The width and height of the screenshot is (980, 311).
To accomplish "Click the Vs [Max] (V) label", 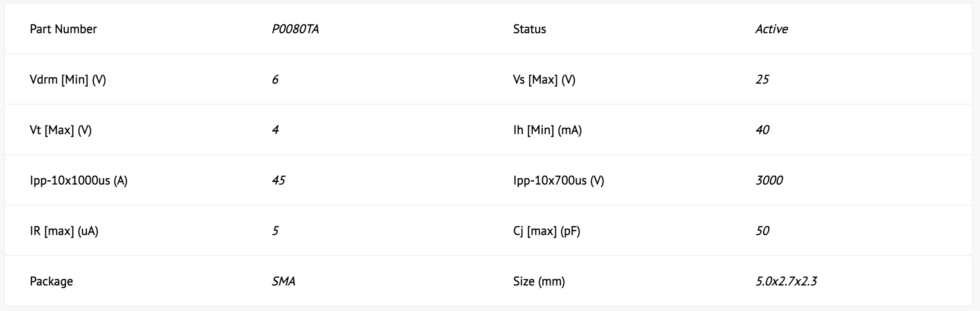I will pyautogui.click(x=544, y=79).
